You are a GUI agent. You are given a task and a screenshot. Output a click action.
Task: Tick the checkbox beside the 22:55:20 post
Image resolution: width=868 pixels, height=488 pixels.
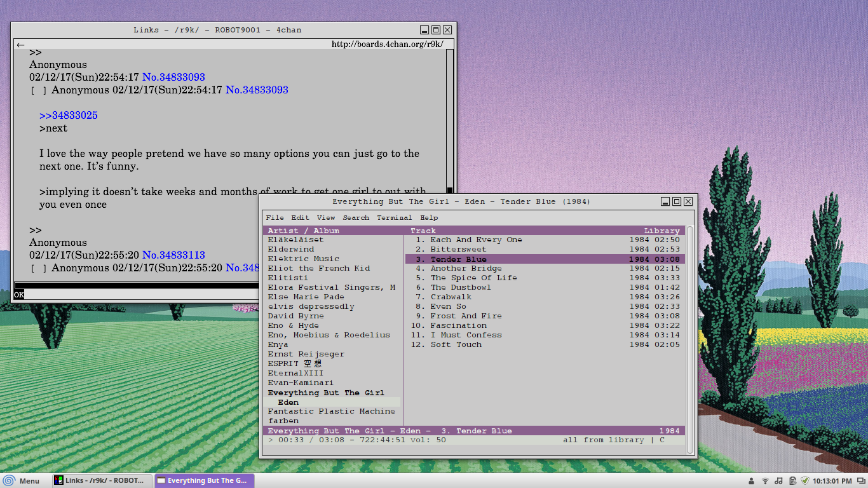(x=39, y=269)
